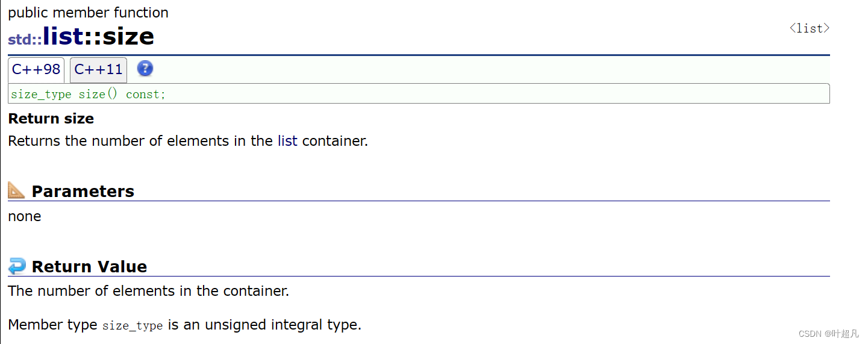This screenshot has width=868, height=344.
Task: Click the CSDN author watermark
Action: pyautogui.click(x=828, y=334)
